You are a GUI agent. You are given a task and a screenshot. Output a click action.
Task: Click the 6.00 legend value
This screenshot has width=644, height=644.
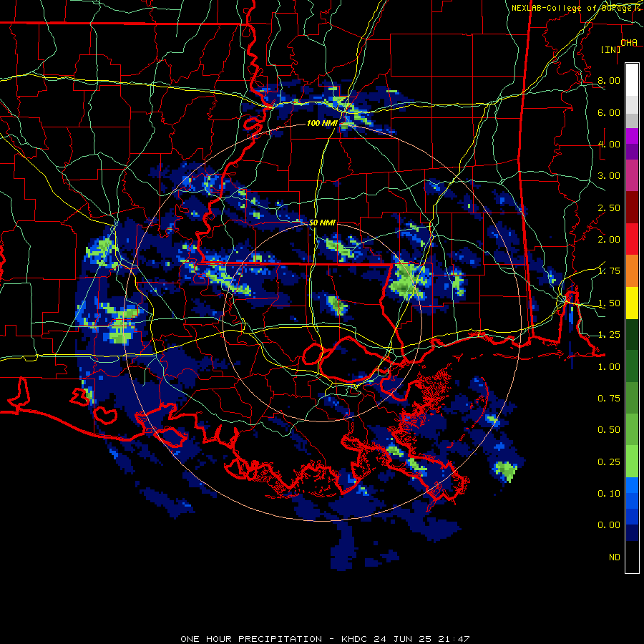[x=609, y=112]
